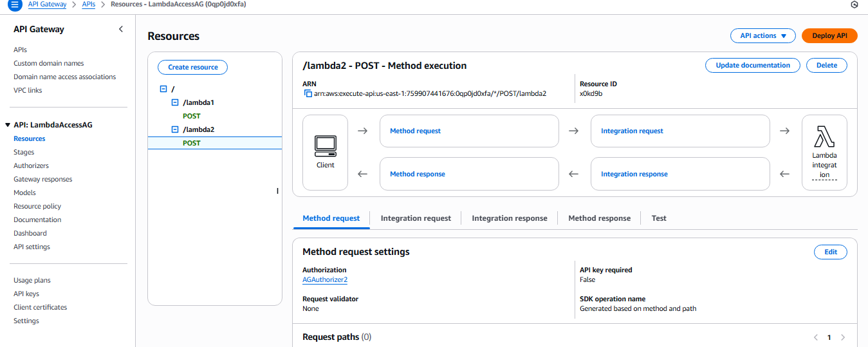The image size is (868, 347).
Task: Click the Request paths (0) heading
Action: tap(337, 337)
